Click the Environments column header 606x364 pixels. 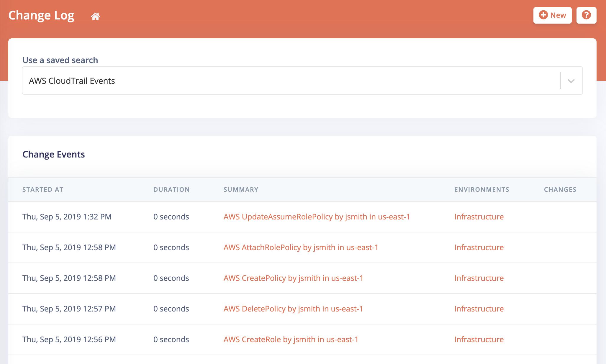(481, 190)
